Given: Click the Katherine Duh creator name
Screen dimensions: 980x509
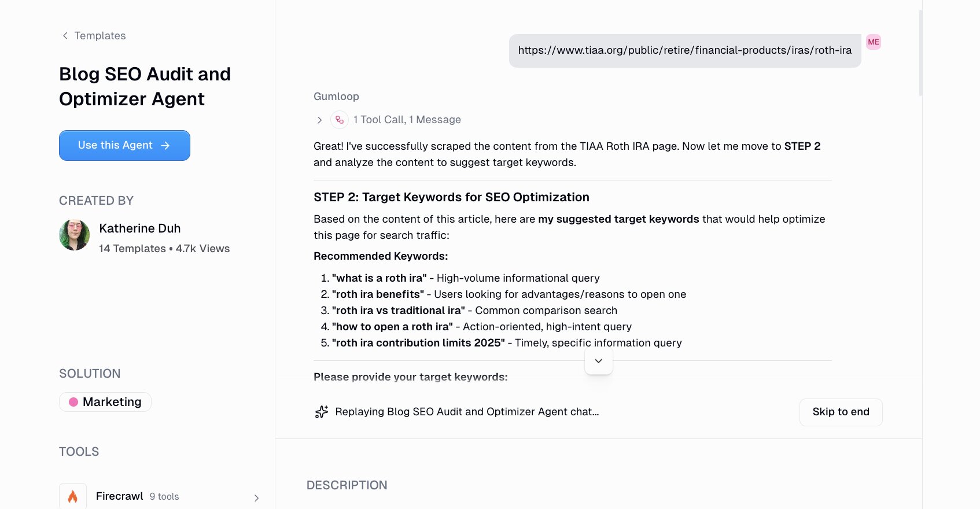Looking at the screenshot, I should point(139,228).
